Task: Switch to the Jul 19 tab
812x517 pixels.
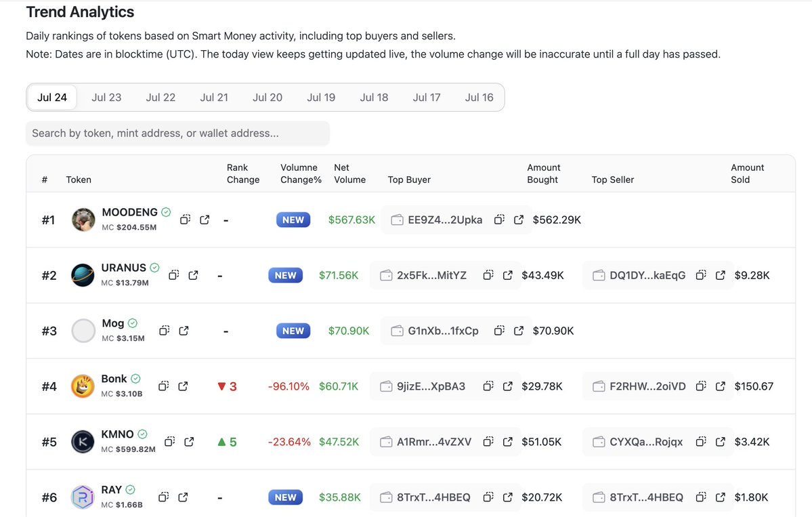Action: pyautogui.click(x=321, y=98)
